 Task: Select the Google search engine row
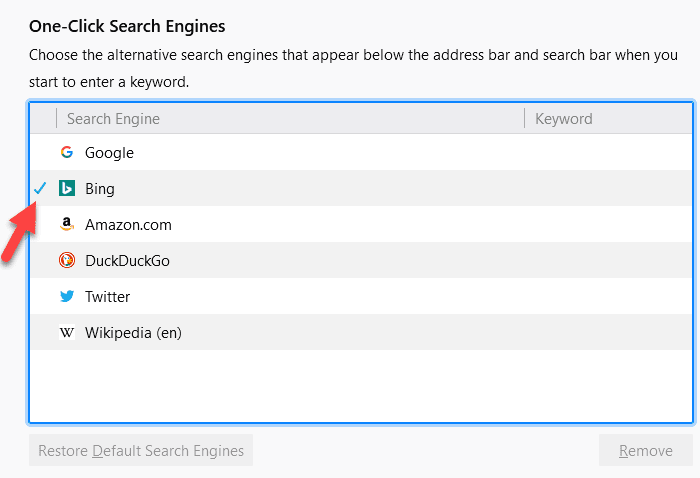pyautogui.click(x=109, y=153)
